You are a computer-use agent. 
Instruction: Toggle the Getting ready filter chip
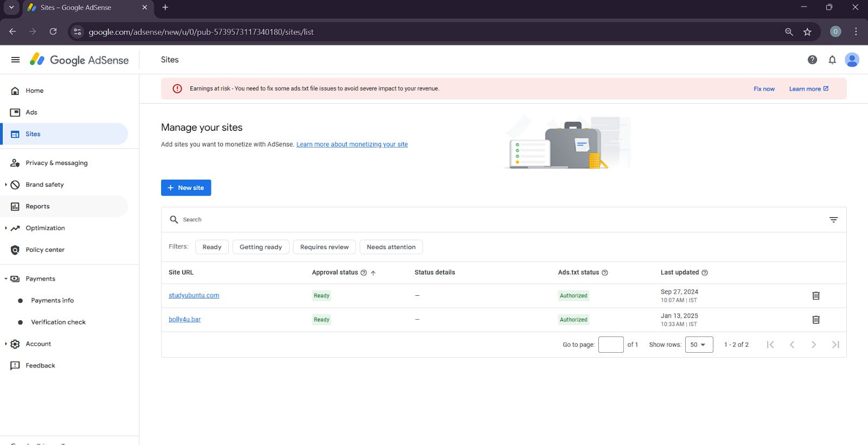(261, 247)
